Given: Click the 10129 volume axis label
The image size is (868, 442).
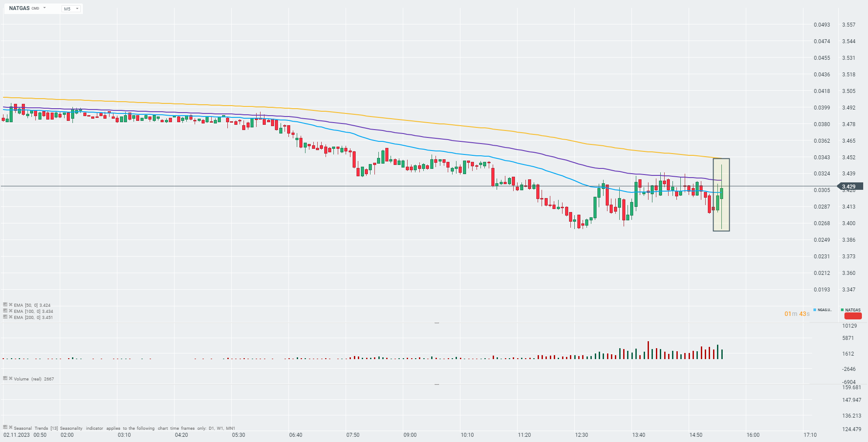Looking at the screenshot, I should click(x=849, y=326).
